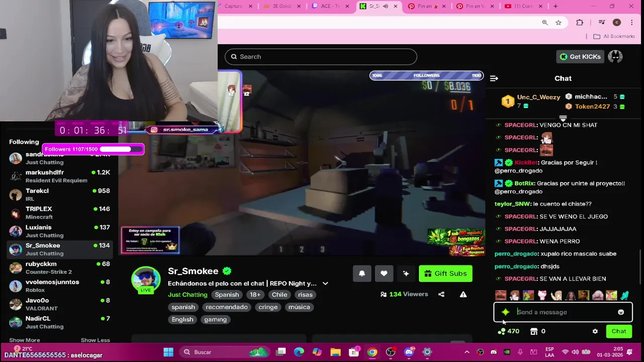This screenshot has height=362, width=644.
Task: Open OBS Studio taskbar icon
Action: pos(390,352)
